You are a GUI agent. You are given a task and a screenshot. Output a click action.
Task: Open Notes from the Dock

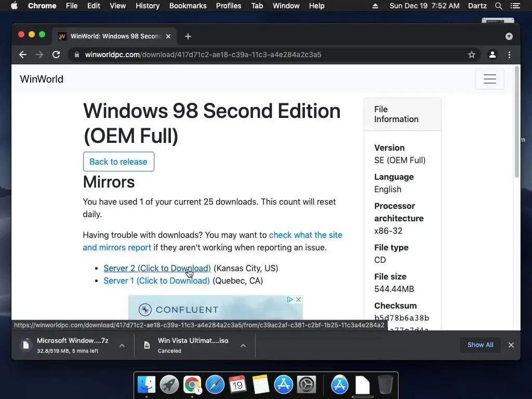tap(261, 385)
